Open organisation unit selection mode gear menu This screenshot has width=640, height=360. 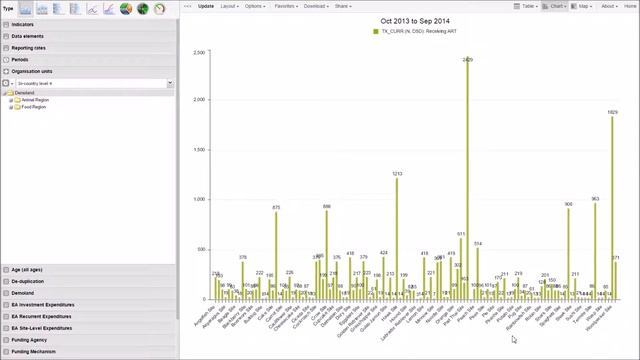pyautogui.click(x=7, y=83)
